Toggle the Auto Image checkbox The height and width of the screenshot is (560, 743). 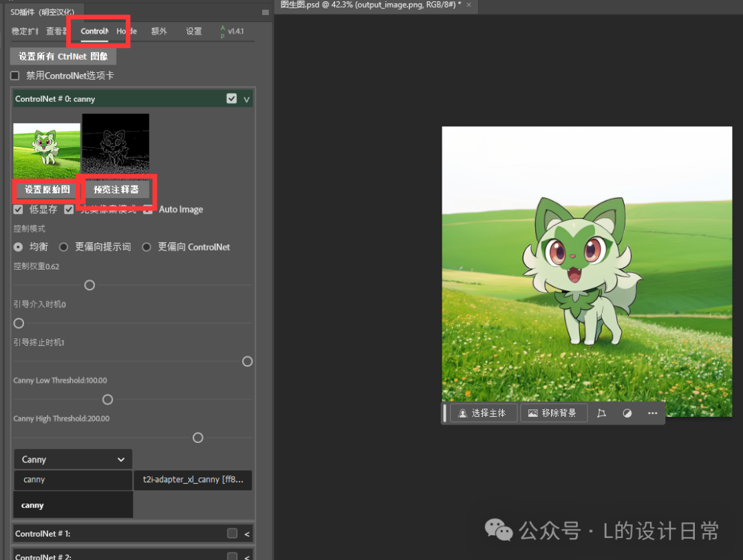coord(149,209)
